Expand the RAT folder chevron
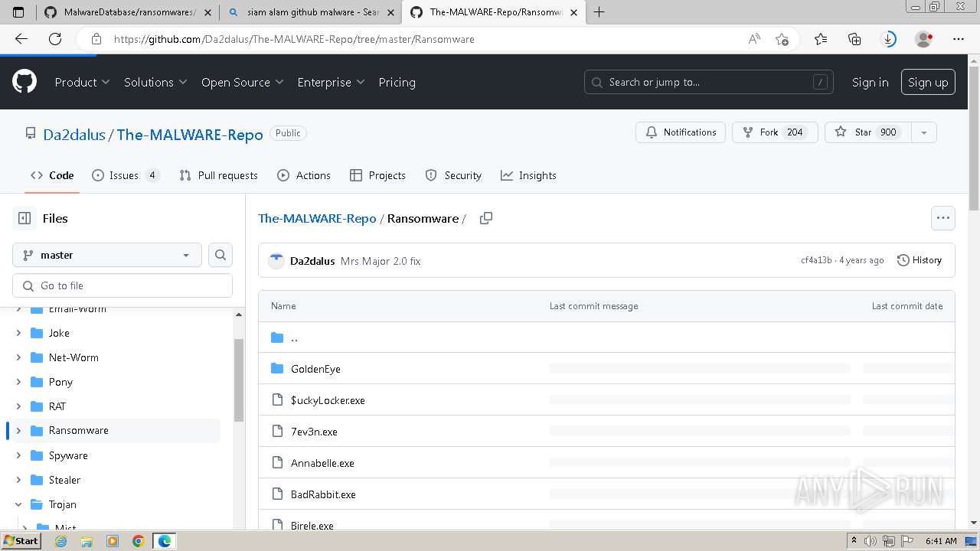 click(18, 406)
